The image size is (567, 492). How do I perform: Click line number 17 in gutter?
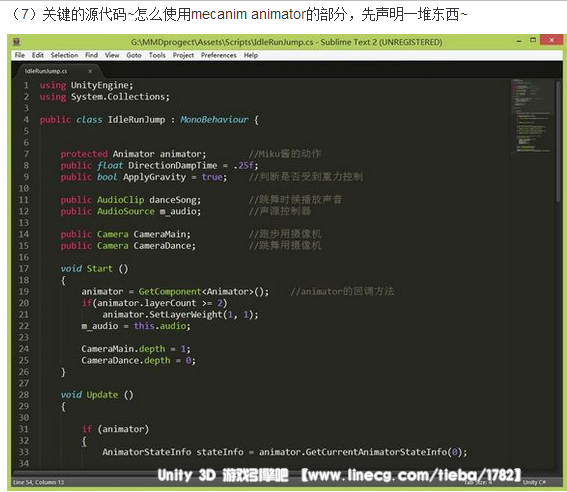tap(24, 269)
